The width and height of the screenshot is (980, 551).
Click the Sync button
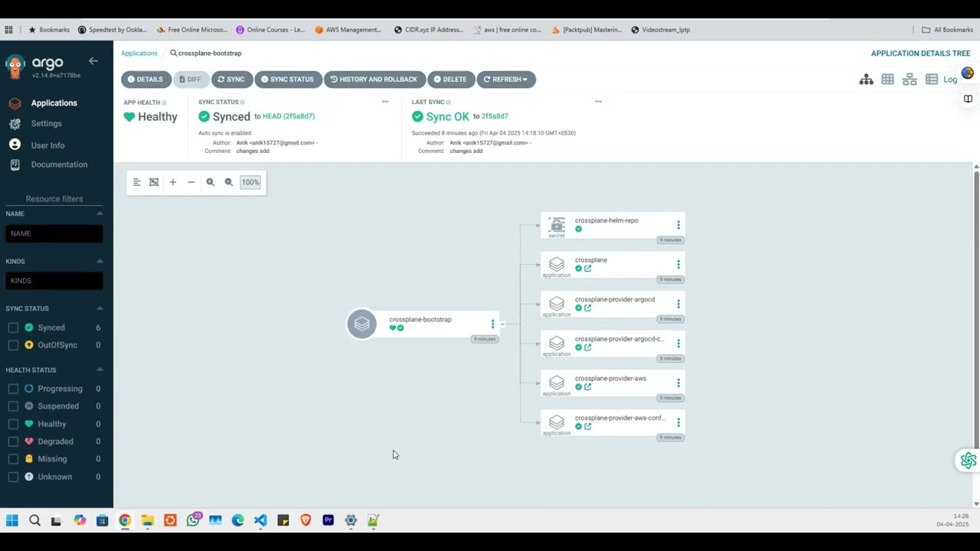click(231, 80)
